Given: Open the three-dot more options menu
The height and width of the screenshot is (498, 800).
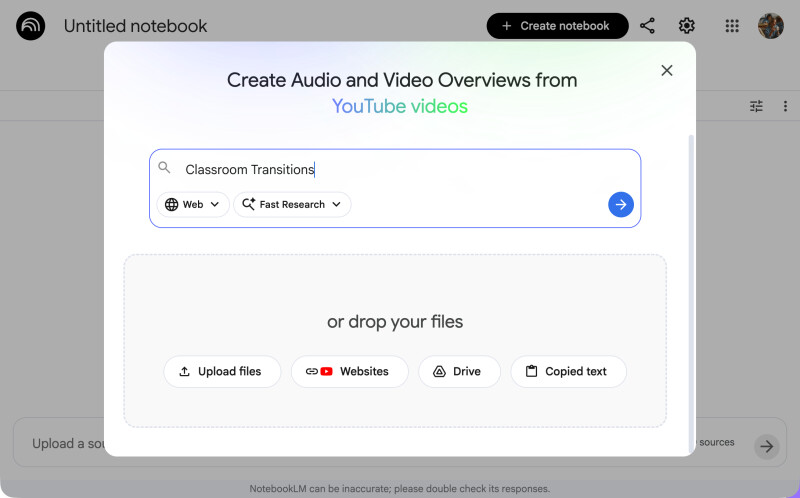Looking at the screenshot, I should (785, 106).
